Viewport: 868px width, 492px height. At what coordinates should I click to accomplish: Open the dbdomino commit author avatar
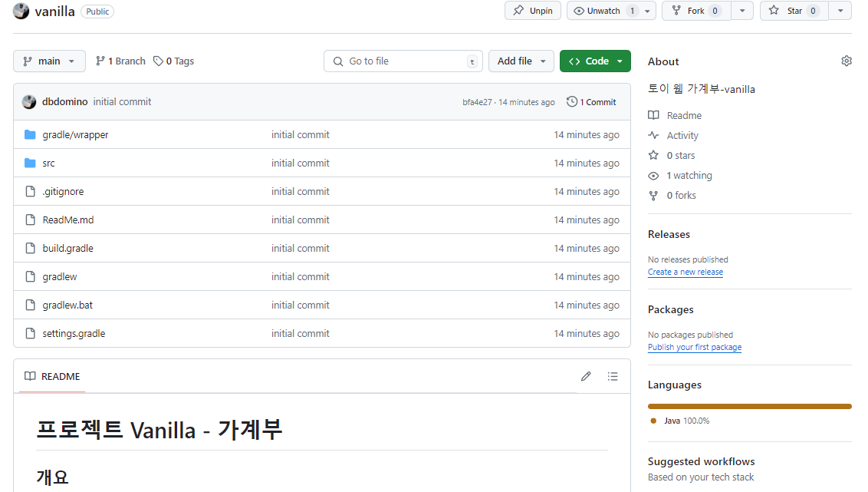(29, 102)
